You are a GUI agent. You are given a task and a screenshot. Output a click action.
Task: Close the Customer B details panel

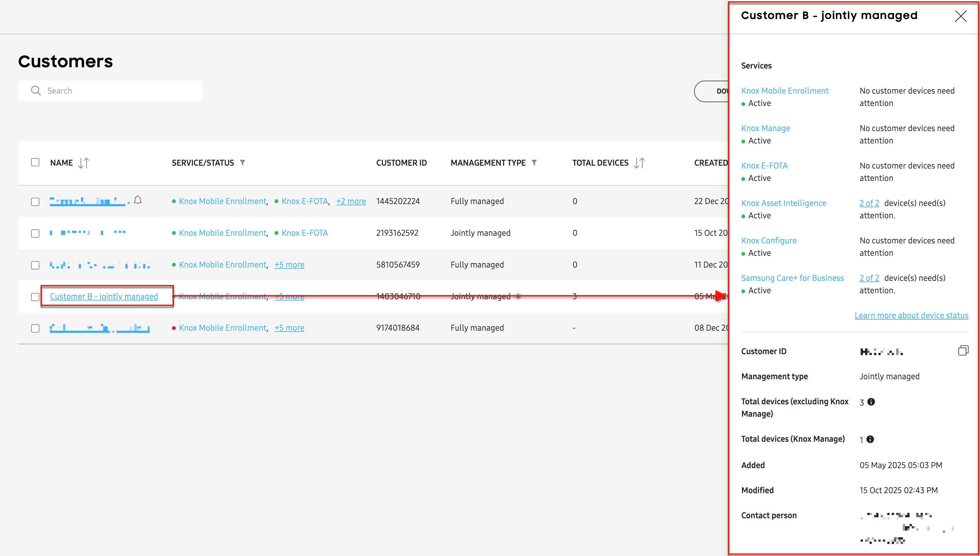click(x=961, y=16)
